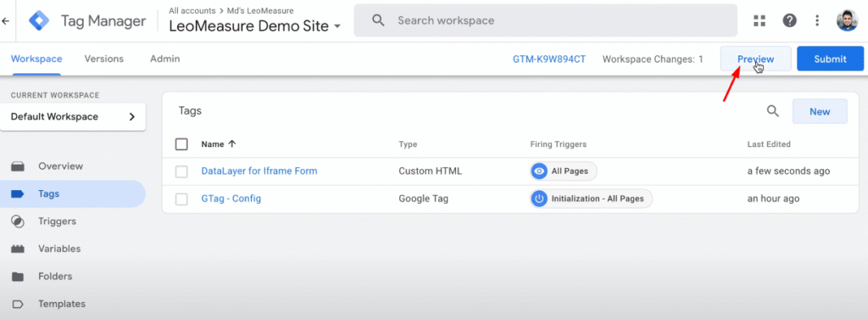868x320 pixels.
Task: Click the search magnifier in the workspace bar
Action: 378,20
